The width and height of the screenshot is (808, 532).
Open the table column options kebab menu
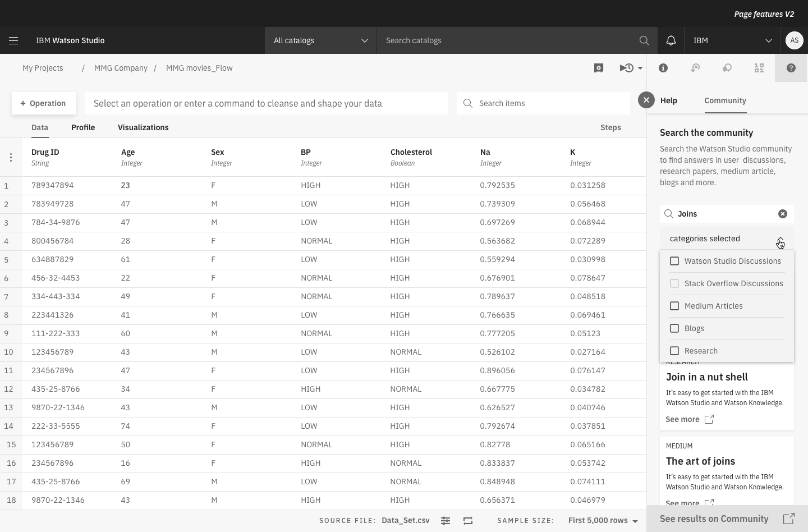click(11, 158)
